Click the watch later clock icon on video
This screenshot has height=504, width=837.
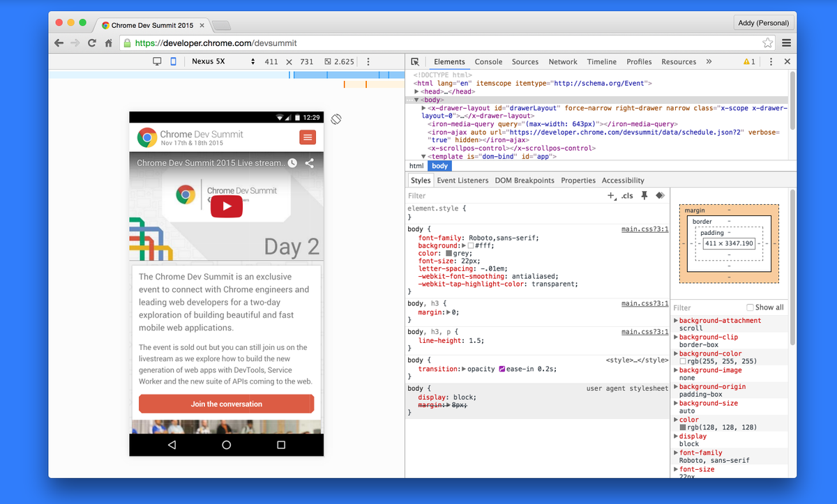coord(293,163)
